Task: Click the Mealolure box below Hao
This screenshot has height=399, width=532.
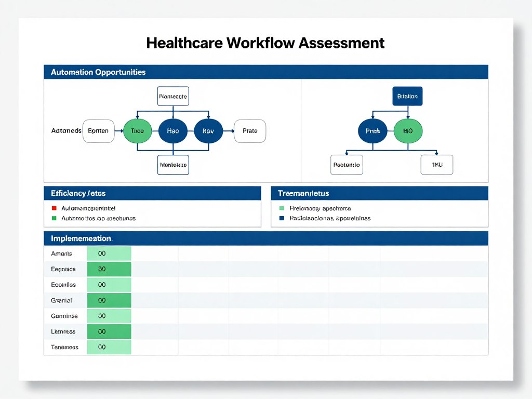Action: [173, 165]
